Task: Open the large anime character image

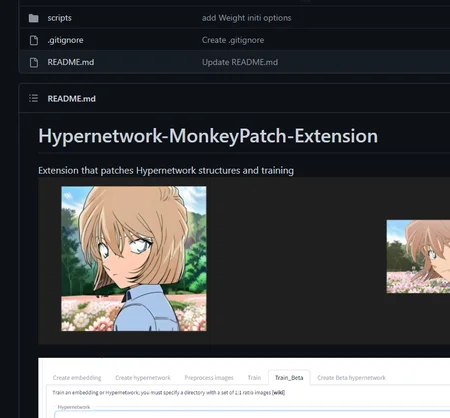Action: pyautogui.click(x=134, y=259)
